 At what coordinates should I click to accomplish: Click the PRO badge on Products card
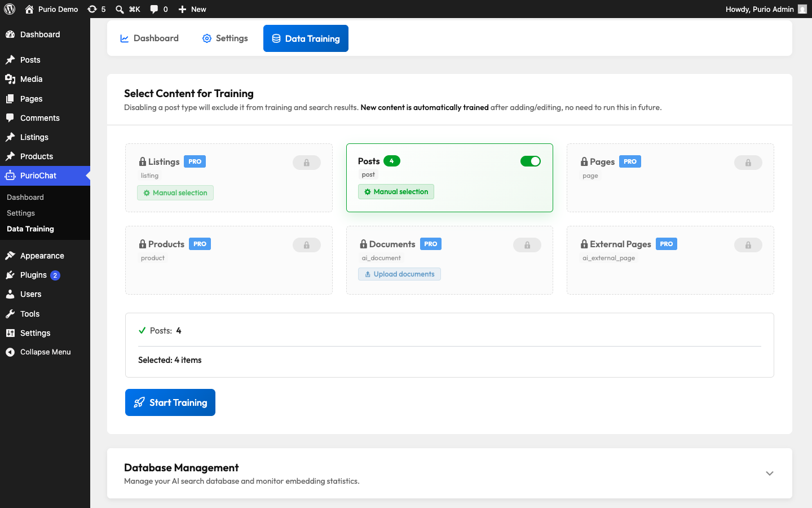click(200, 244)
